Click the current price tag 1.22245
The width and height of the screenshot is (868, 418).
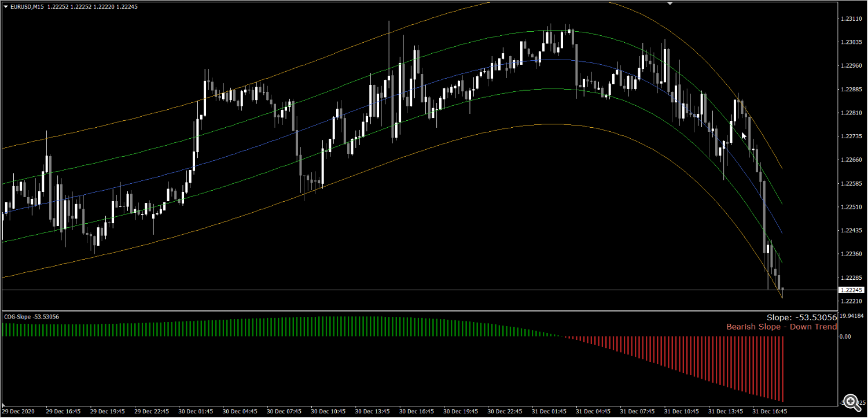(x=851, y=290)
